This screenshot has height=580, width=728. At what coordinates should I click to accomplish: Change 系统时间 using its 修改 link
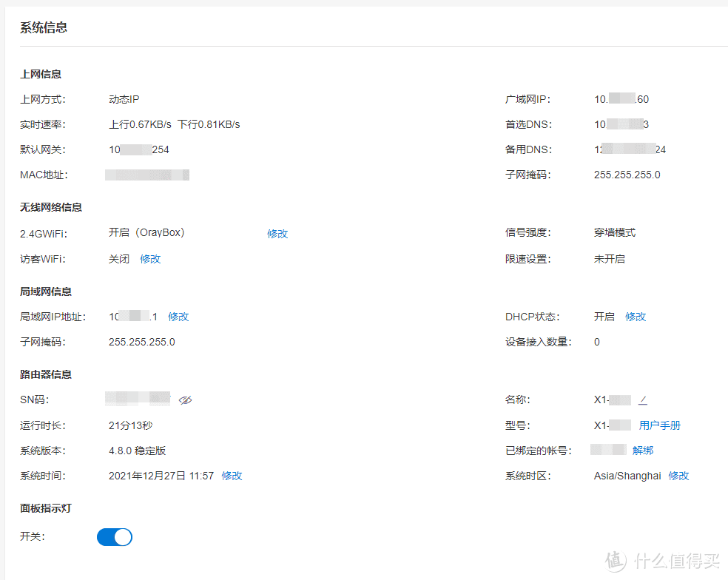point(232,476)
